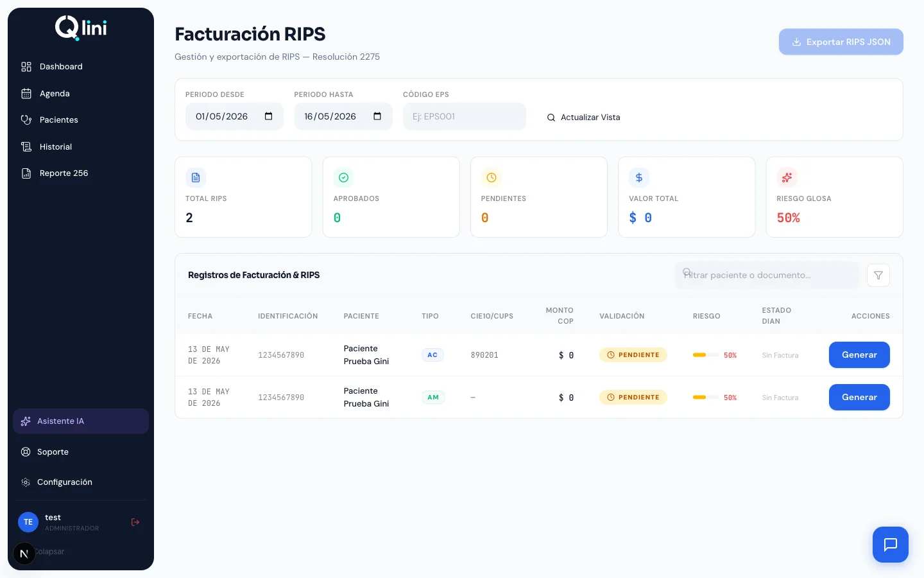Click the Riesgo Glosa sparkle icon

tap(787, 177)
